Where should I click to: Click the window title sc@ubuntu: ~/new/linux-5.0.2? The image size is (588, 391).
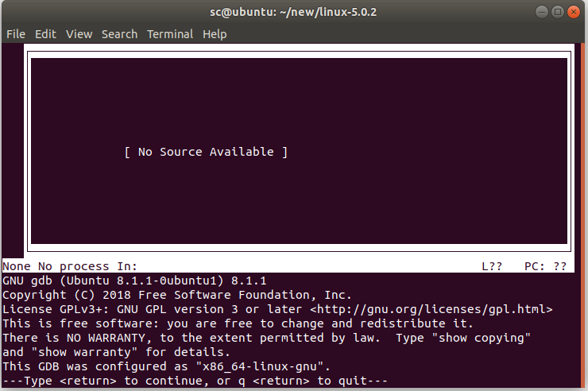[293, 12]
